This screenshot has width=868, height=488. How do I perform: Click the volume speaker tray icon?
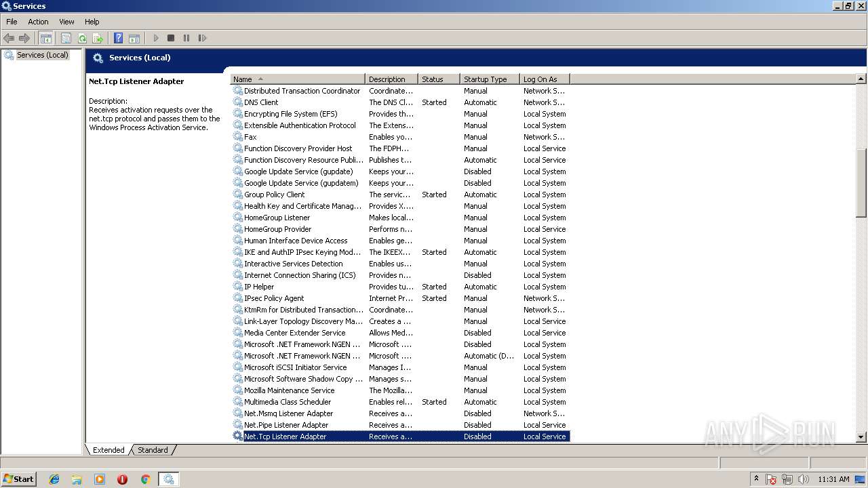pyautogui.click(x=804, y=479)
